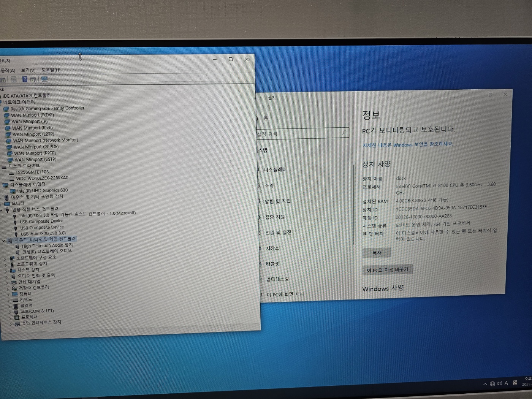
Task: Open the 보기(V) menu
Action: point(28,70)
